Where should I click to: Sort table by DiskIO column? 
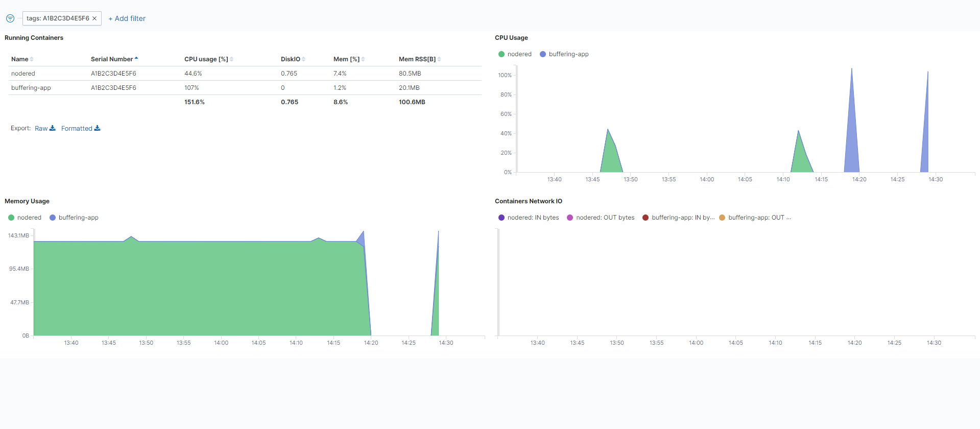pyautogui.click(x=293, y=59)
